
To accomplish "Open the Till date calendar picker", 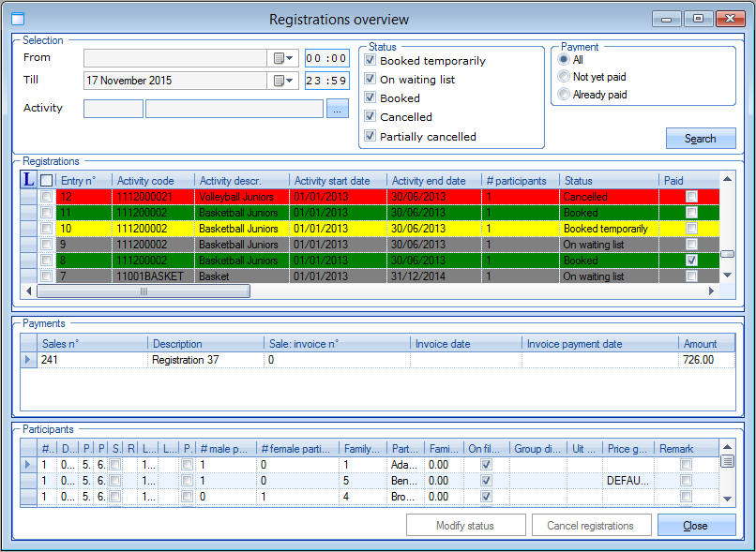I will coord(283,81).
